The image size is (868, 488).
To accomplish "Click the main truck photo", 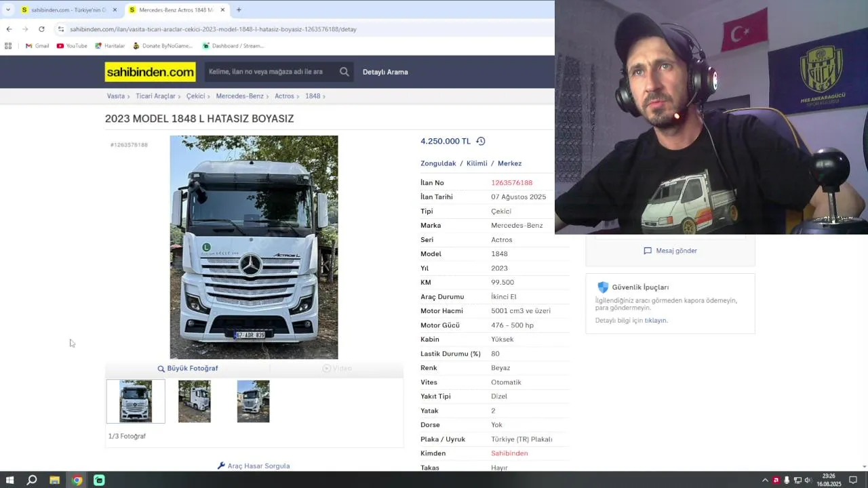I will click(x=254, y=247).
